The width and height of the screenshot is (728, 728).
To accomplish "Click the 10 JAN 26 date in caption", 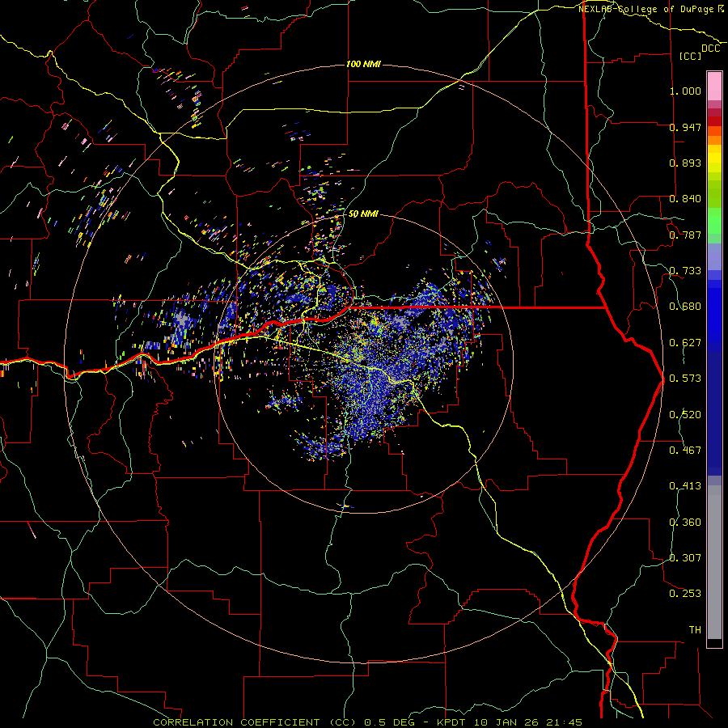I will click(x=505, y=722).
